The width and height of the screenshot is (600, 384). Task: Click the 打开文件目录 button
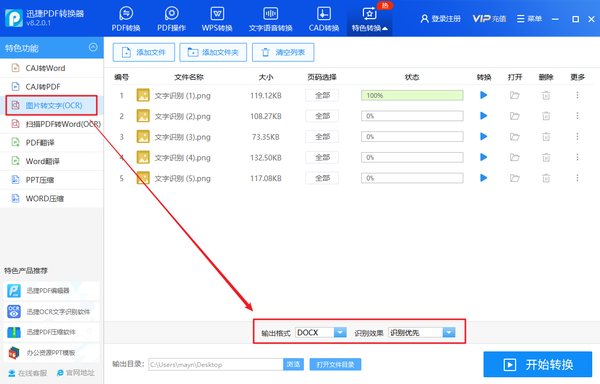(x=335, y=364)
